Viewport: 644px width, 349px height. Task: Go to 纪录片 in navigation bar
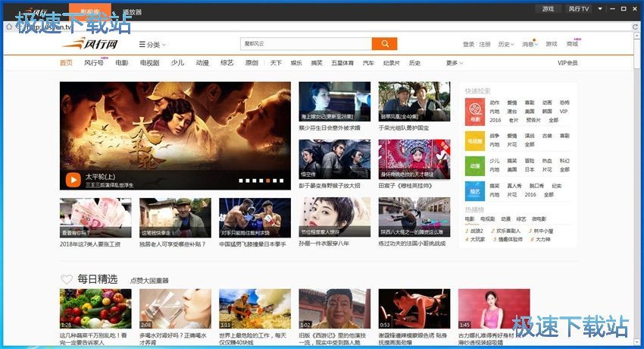(392, 63)
